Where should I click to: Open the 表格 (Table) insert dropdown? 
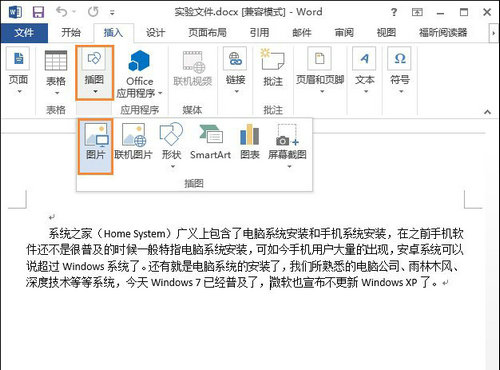(x=56, y=72)
